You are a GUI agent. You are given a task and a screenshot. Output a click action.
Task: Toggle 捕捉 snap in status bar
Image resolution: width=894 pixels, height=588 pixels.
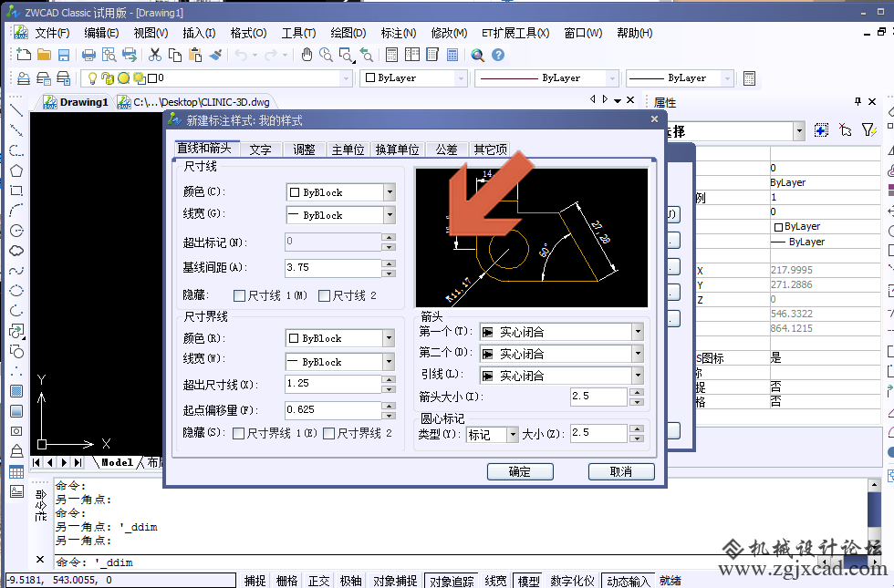[x=255, y=581]
